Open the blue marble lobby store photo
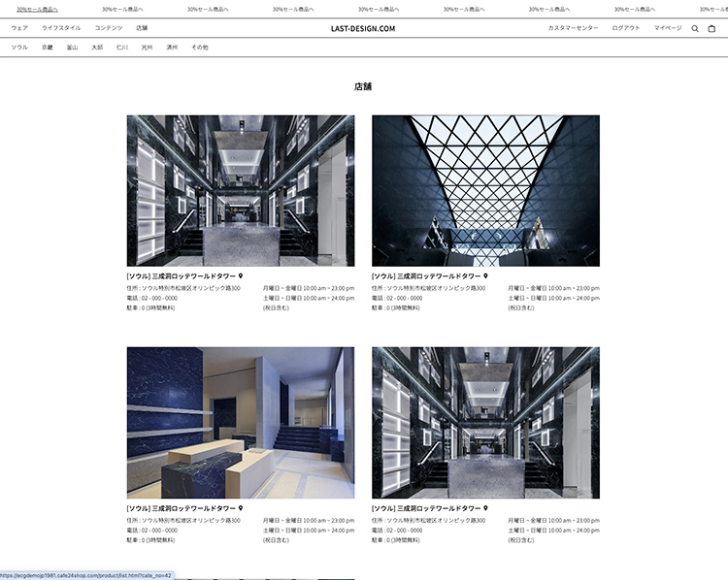 click(240, 422)
